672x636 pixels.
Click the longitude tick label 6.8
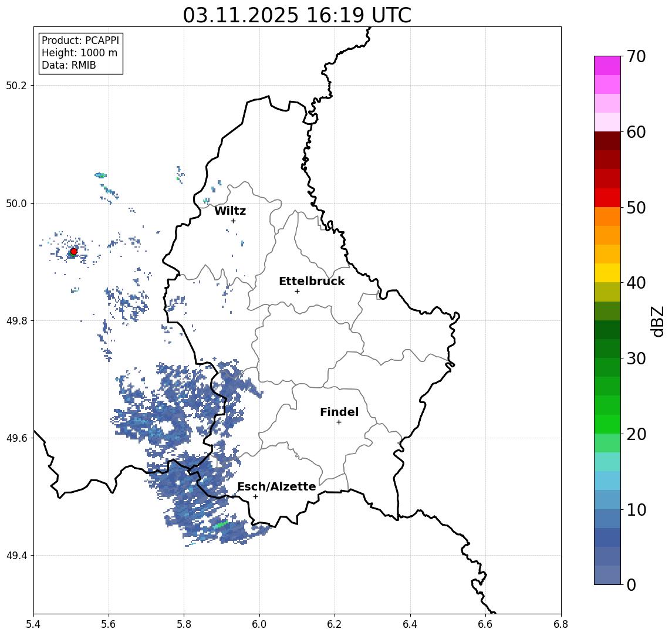pyautogui.click(x=561, y=624)
